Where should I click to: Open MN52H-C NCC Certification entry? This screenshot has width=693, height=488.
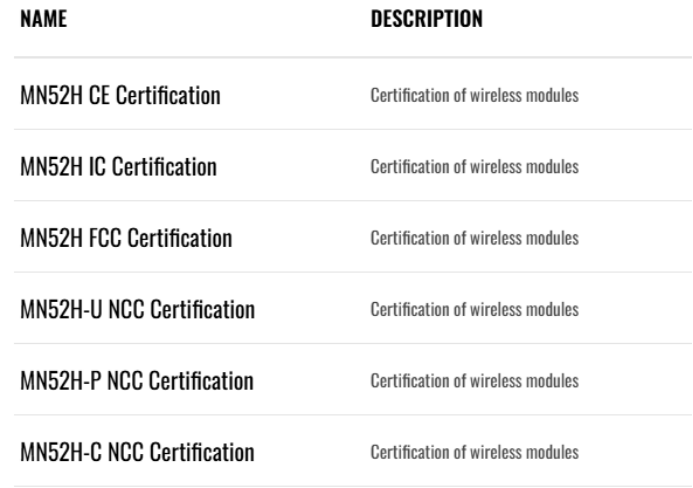click(x=137, y=452)
